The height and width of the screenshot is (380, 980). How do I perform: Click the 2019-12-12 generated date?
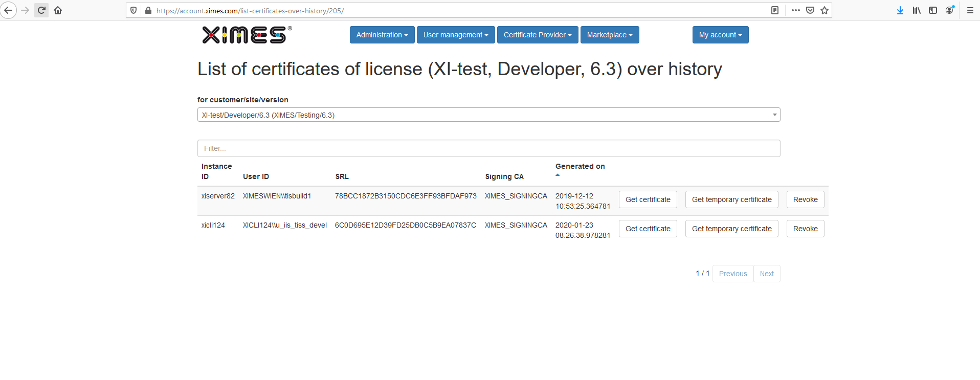pos(583,201)
